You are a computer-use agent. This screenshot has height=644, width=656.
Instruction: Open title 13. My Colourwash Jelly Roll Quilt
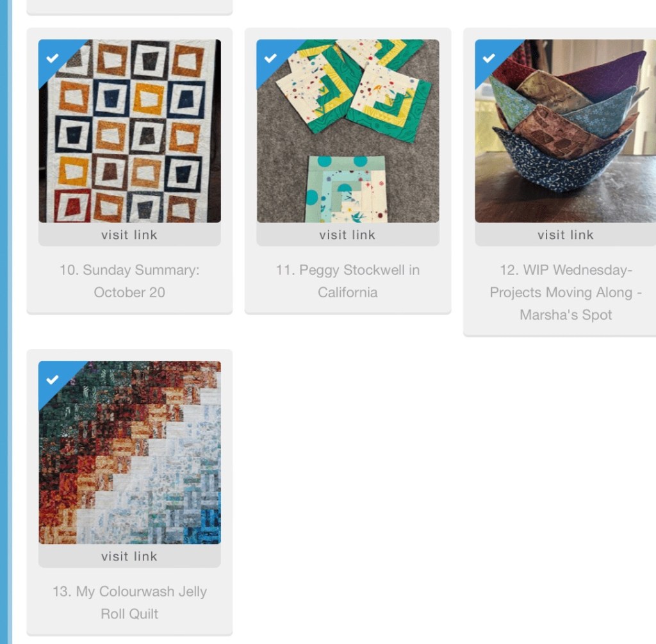coord(129,602)
